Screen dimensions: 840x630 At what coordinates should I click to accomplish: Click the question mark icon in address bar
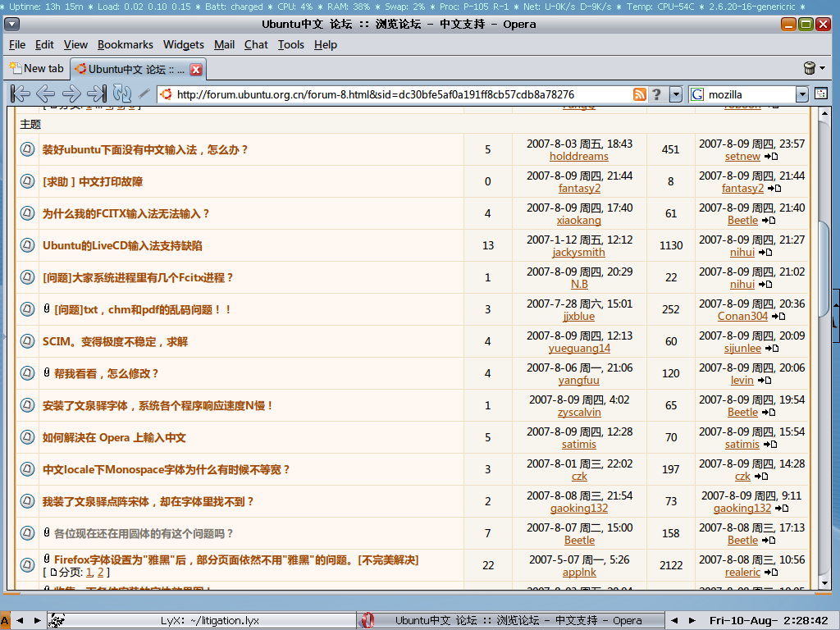coord(657,94)
